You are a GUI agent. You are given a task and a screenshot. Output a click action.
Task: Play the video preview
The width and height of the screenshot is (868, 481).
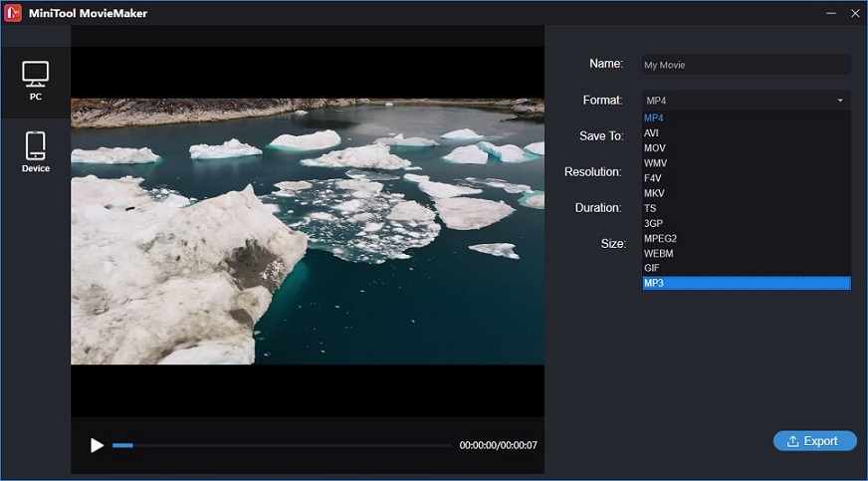tap(97, 445)
